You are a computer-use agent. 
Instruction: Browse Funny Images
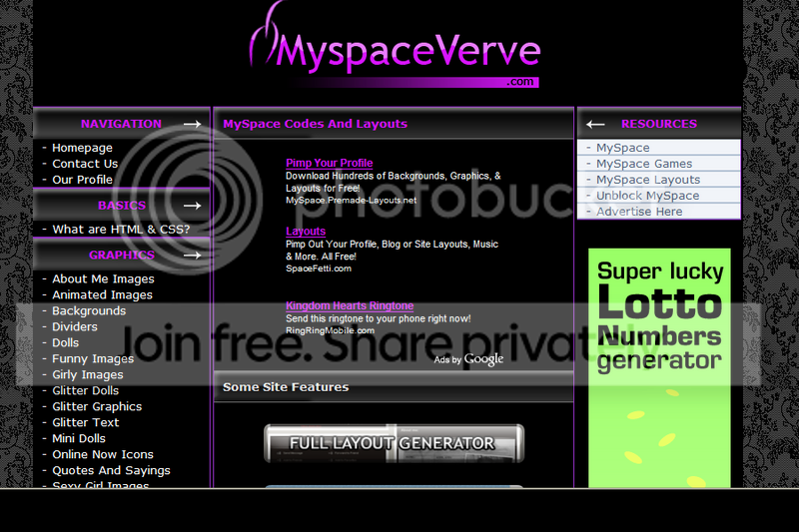tap(93, 358)
